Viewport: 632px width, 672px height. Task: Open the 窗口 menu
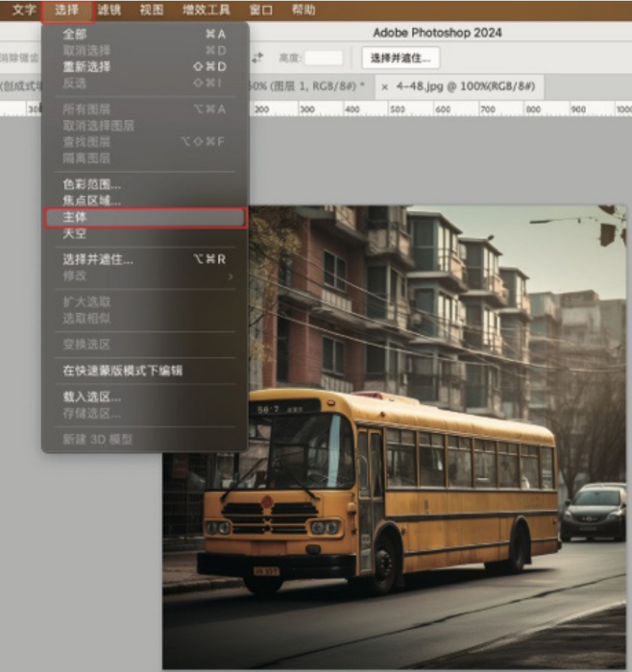[x=260, y=10]
